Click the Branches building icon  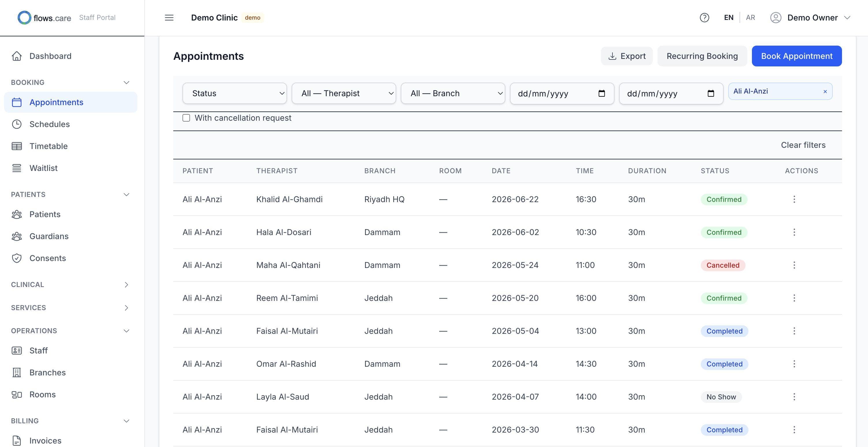tap(17, 372)
